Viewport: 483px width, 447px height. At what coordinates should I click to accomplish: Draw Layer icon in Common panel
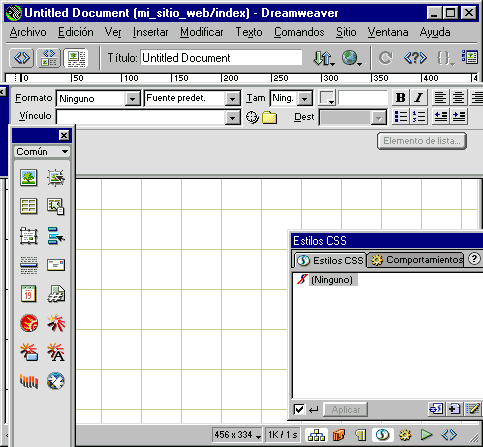coord(28,236)
